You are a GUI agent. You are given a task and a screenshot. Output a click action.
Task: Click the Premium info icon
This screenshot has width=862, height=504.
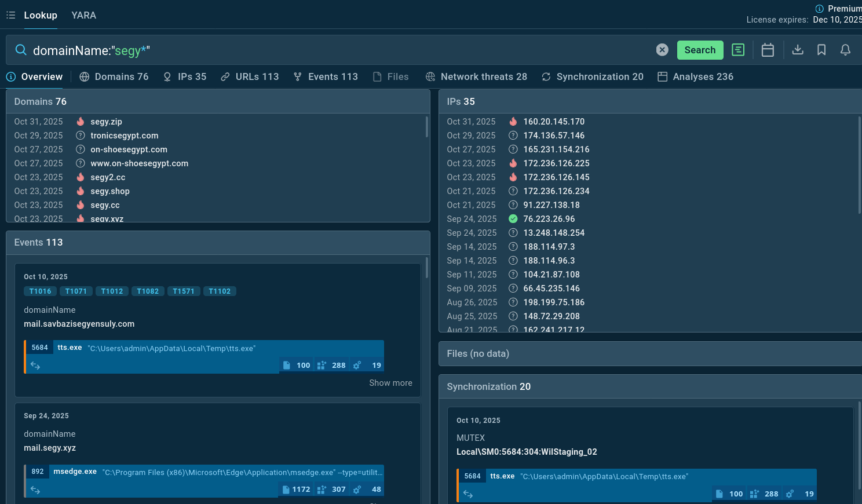[819, 9]
